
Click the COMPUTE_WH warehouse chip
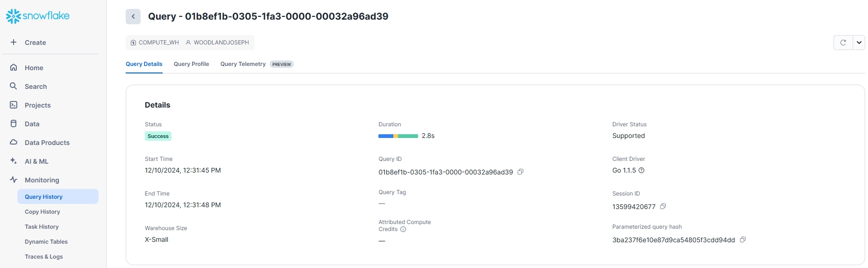pyautogui.click(x=155, y=43)
